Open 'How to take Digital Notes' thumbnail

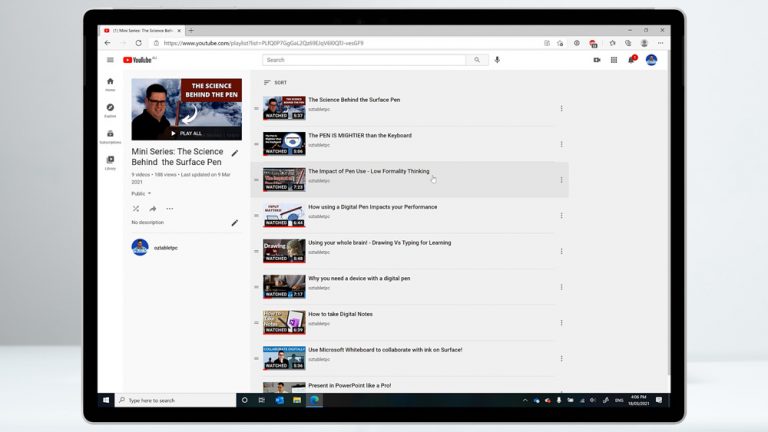284,322
